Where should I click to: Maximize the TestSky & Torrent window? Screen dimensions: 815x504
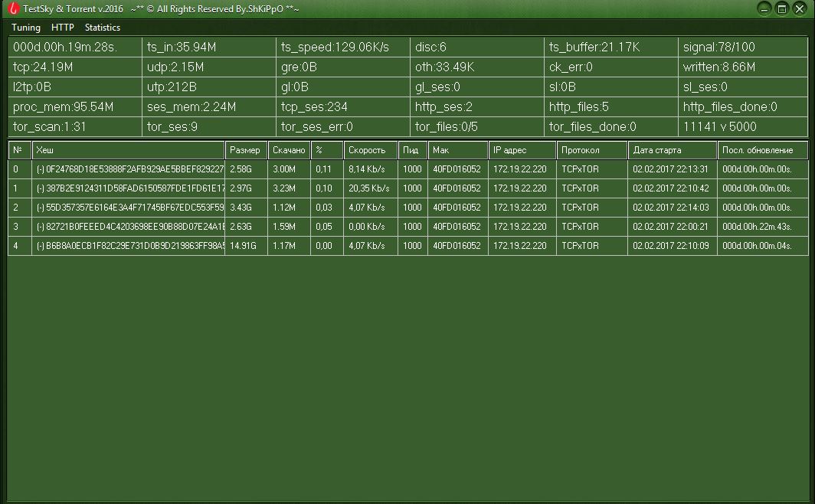point(782,8)
